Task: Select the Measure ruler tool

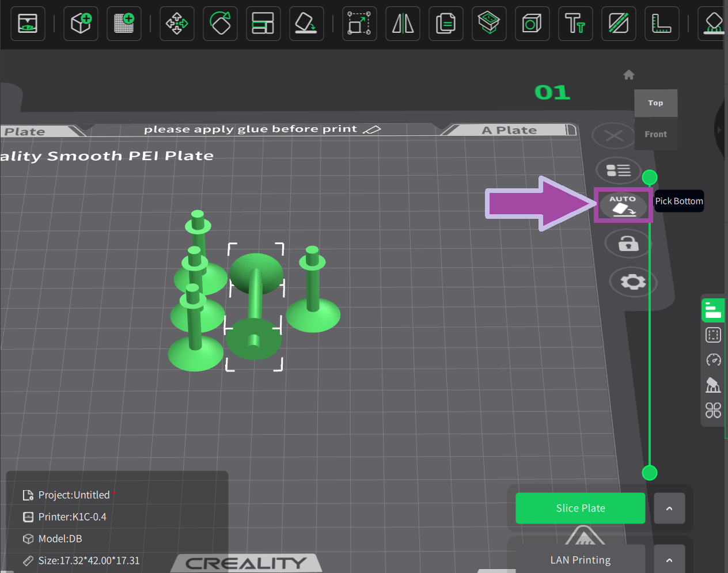Action: [661, 24]
